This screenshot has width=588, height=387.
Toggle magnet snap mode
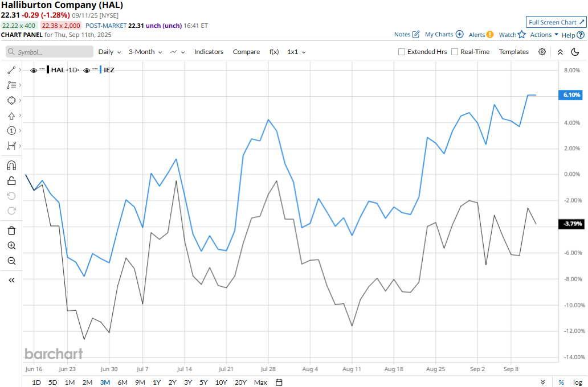point(11,166)
